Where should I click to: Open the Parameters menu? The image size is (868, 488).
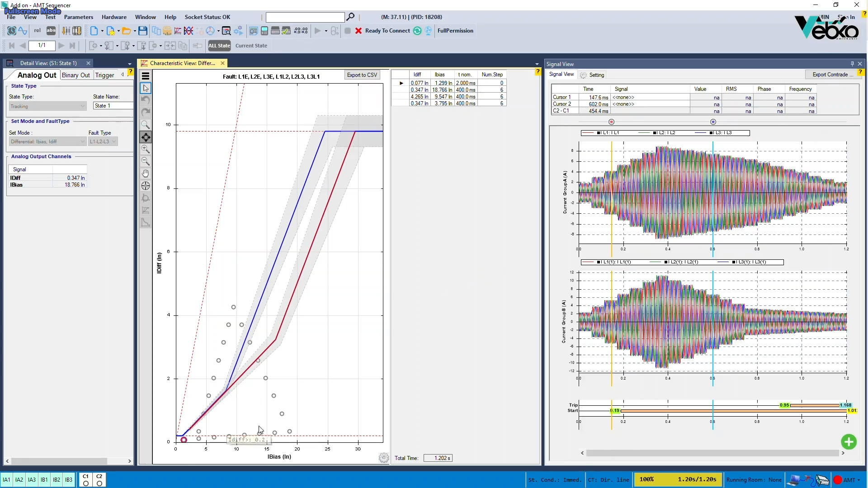[x=79, y=17]
